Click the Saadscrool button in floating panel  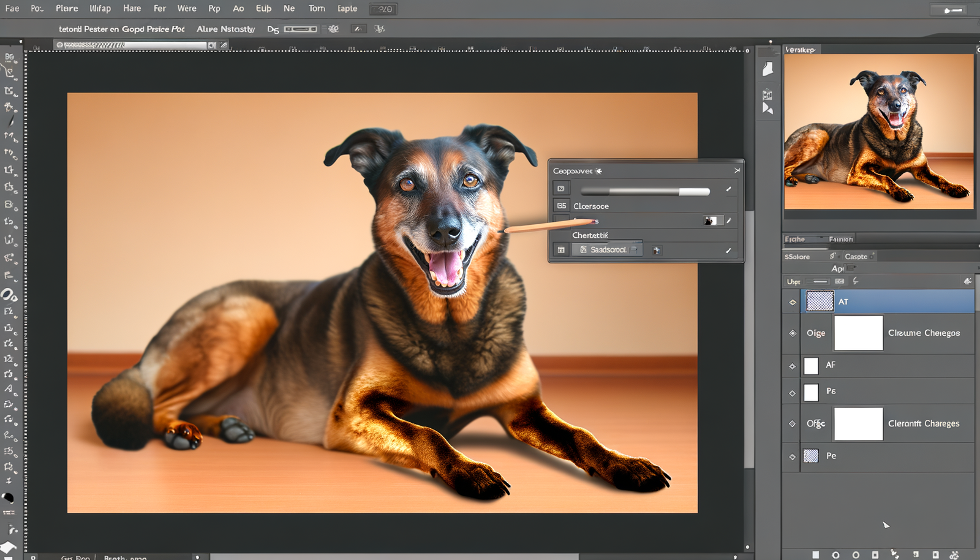607,250
